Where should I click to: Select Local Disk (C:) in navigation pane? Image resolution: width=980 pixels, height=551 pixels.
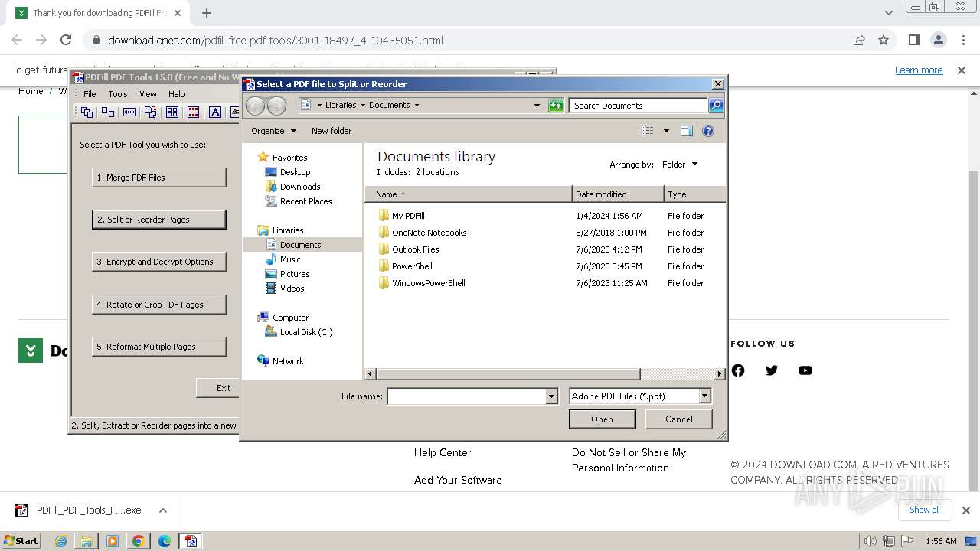(x=305, y=332)
